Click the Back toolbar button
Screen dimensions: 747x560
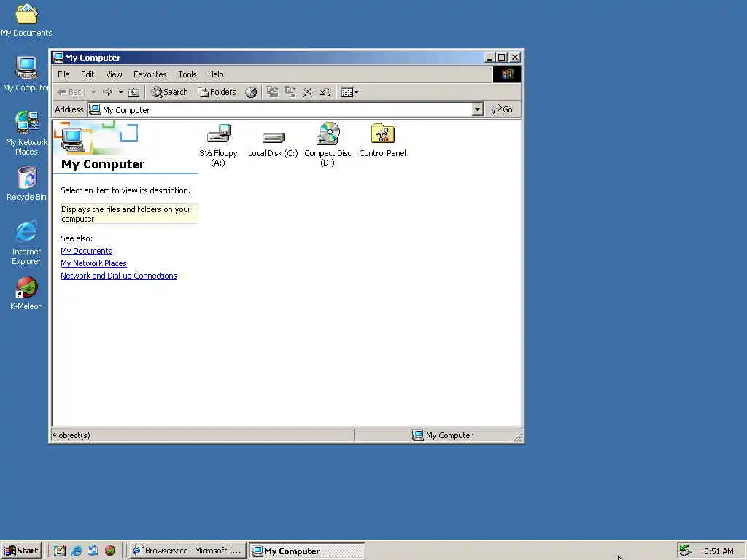pyautogui.click(x=71, y=92)
